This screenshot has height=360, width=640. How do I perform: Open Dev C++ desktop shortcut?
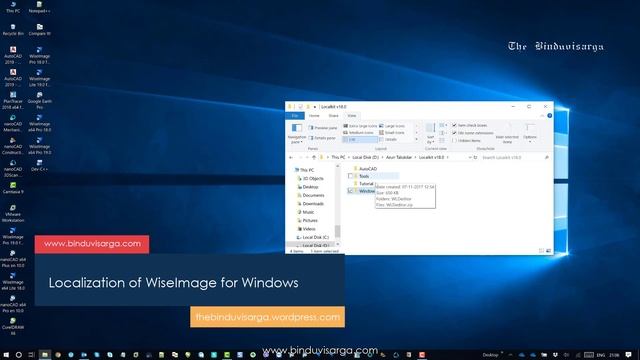(40, 166)
